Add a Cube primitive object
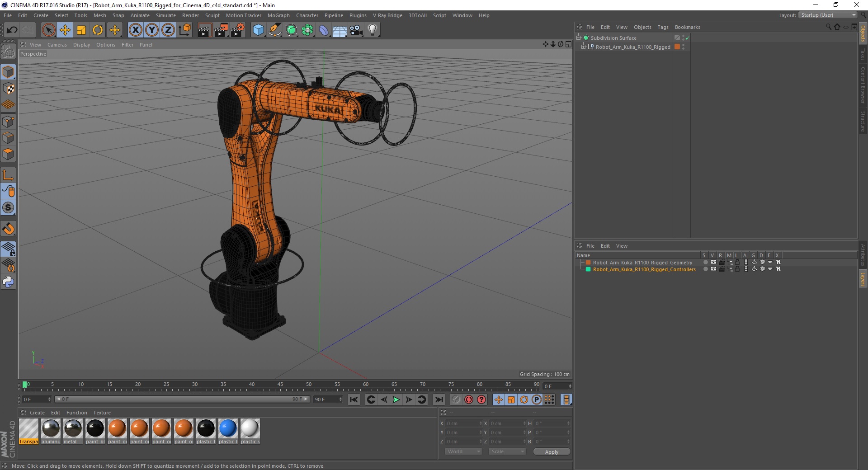This screenshot has height=470, width=868. pos(258,30)
